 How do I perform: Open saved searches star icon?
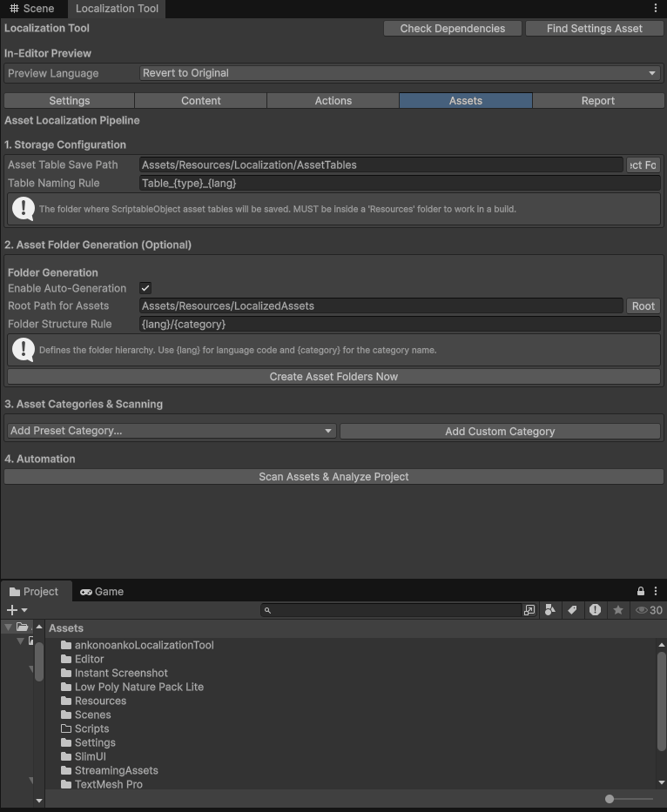[x=617, y=610]
